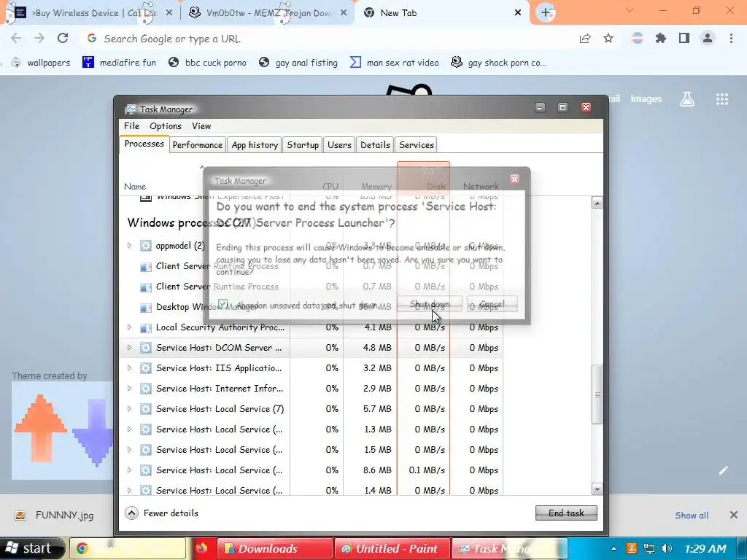The image size is (747, 560).
Task: Switch to App history tab
Action: (255, 145)
